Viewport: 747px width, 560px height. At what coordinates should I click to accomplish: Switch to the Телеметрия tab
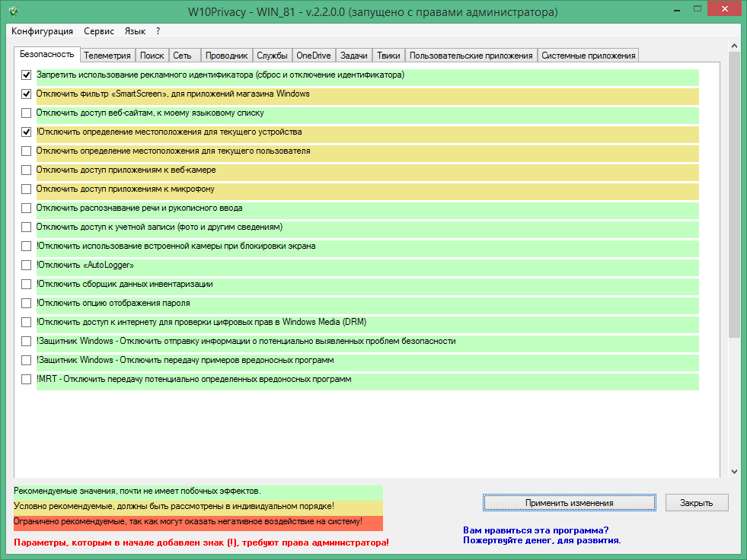click(107, 56)
